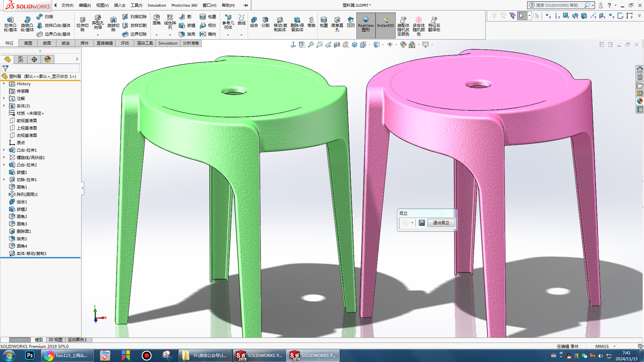Switch to the 曲面 (Surfaces) ribbon tab

point(47,43)
